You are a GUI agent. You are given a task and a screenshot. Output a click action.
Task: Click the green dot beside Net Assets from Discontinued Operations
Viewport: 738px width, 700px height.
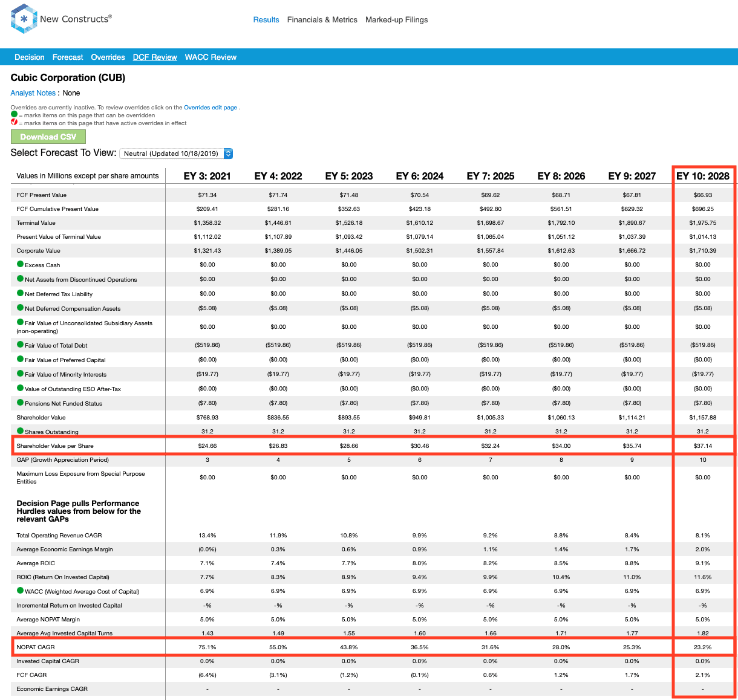tap(21, 279)
